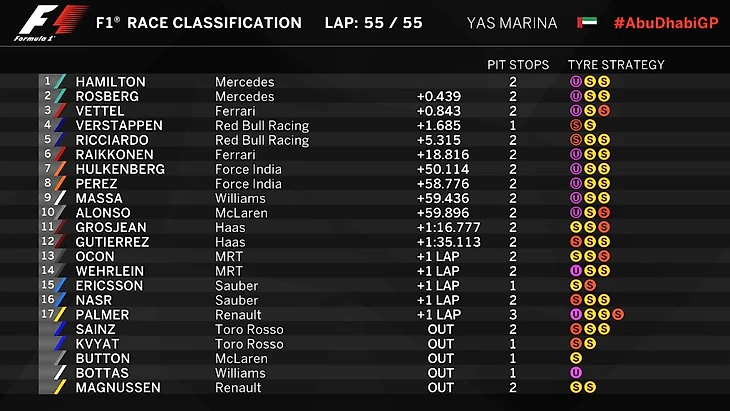Click Verstappen's first supersoft tyre icon
This screenshot has width=730, height=411.
pyautogui.click(x=576, y=125)
